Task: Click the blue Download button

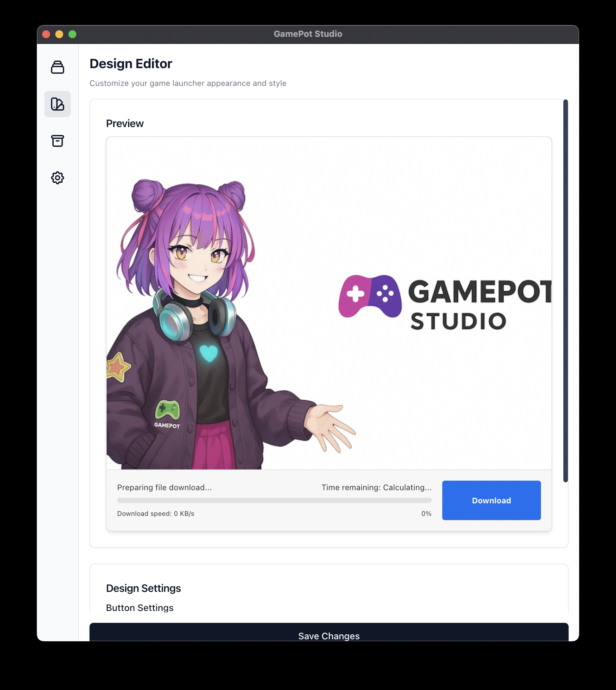Action: 491,500
